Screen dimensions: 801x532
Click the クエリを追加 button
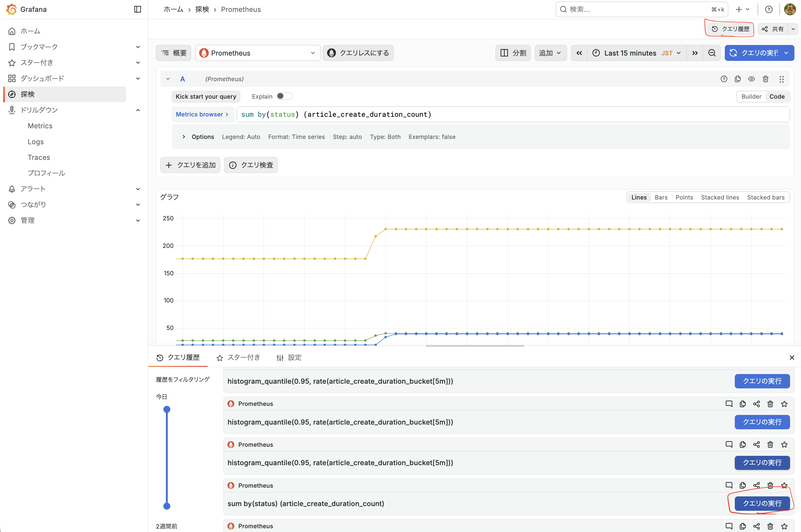point(190,165)
